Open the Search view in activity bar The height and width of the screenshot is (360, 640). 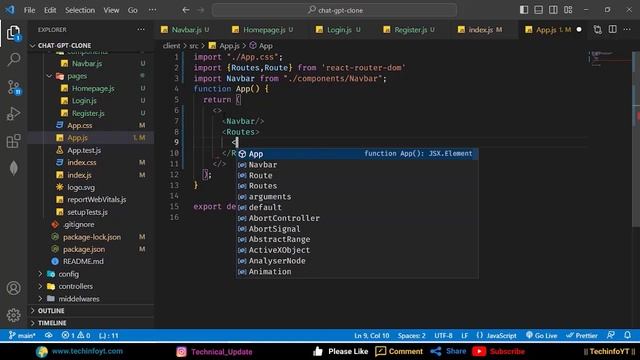click(13, 60)
